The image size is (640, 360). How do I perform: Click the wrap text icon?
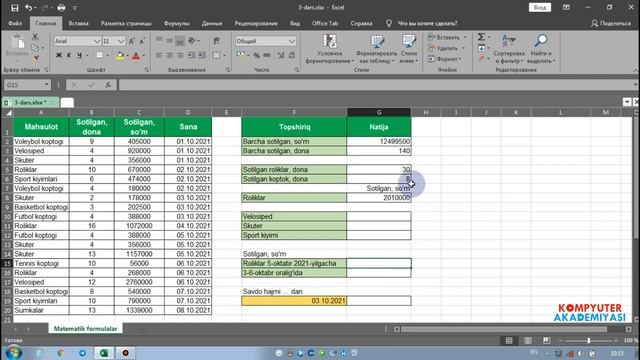[216, 41]
